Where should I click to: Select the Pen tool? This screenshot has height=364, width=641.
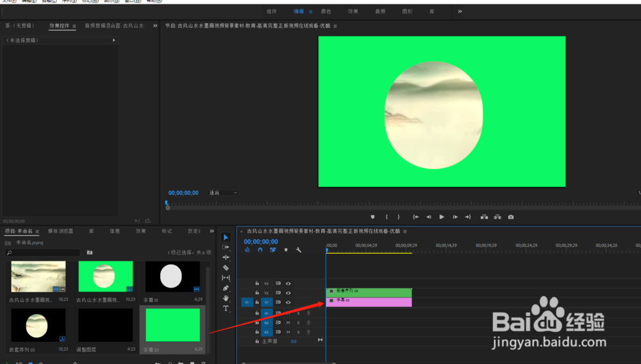(226, 288)
